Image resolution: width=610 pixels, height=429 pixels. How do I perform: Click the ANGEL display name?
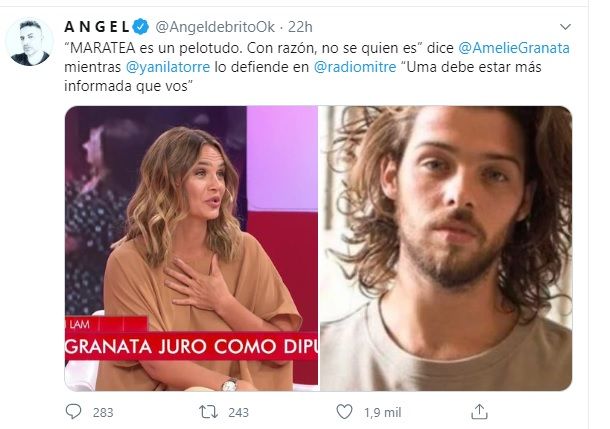tap(97, 27)
